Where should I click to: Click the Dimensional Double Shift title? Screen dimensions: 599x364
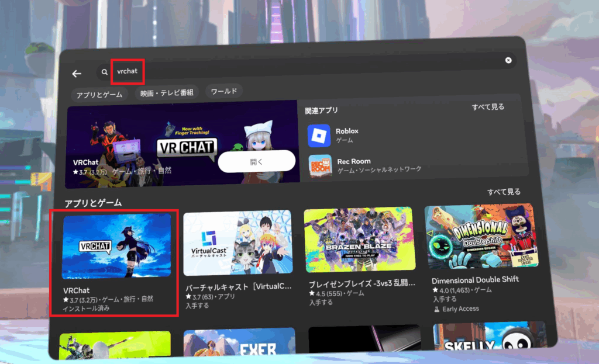click(475, 280)
